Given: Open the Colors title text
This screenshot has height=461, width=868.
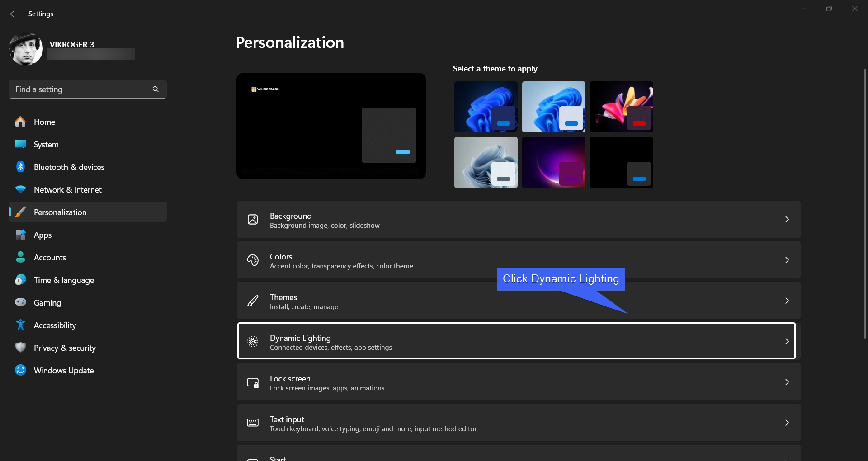Looking at the screenshot, I should 281,257.
